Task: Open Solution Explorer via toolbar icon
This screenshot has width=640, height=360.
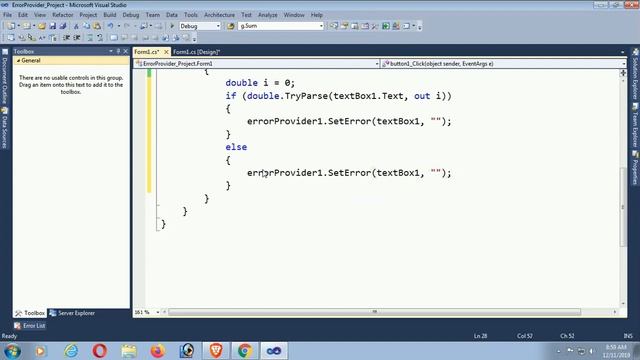Action: pos(334,26)
